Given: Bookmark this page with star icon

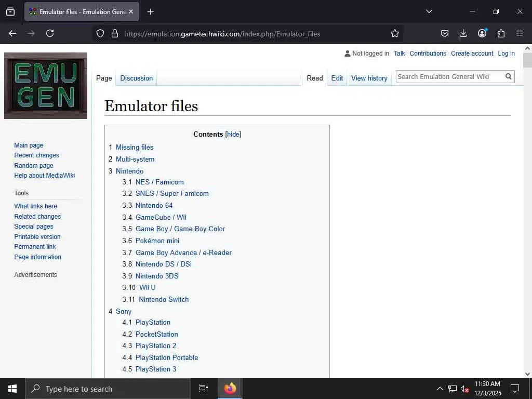Looking at the screenshot, I should pos(395,33).
